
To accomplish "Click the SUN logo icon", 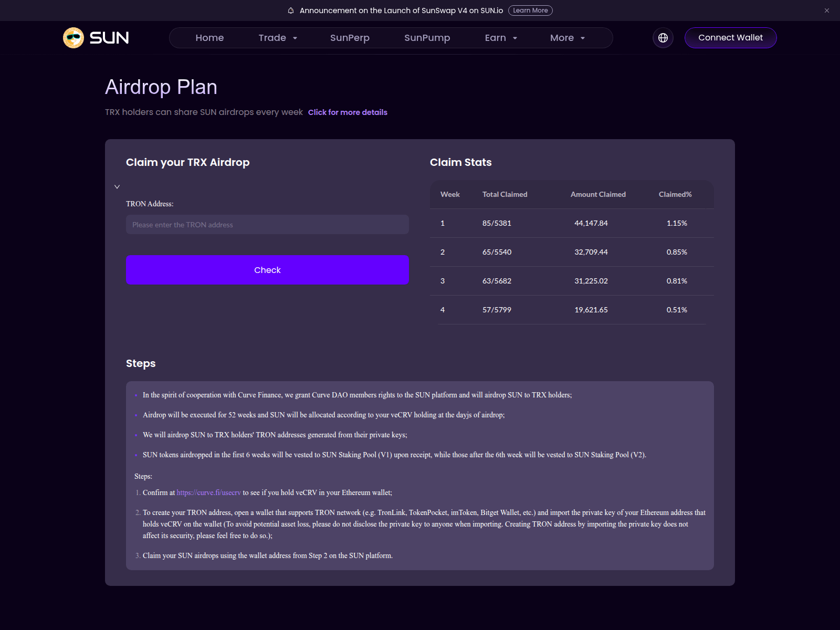I will pos(73,38).
